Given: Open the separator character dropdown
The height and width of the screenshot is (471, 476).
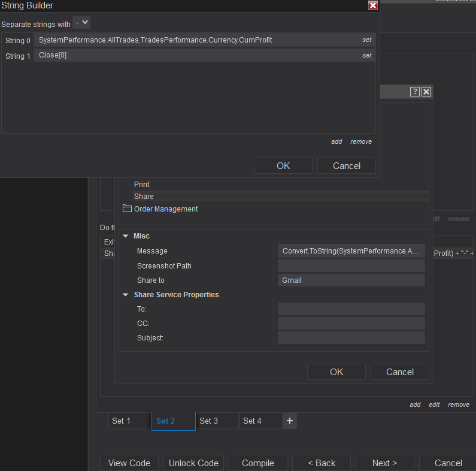Looking at the screenshot, I should point(81,23).
